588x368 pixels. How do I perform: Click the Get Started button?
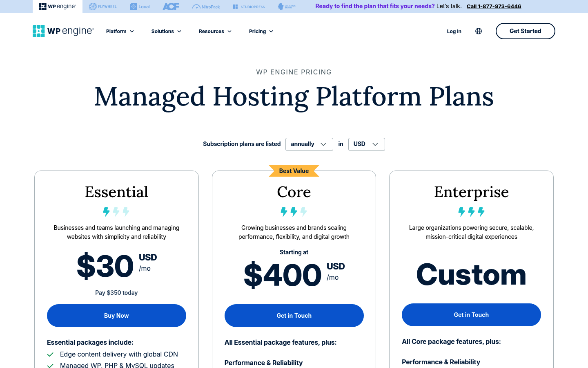pos(525,31)
